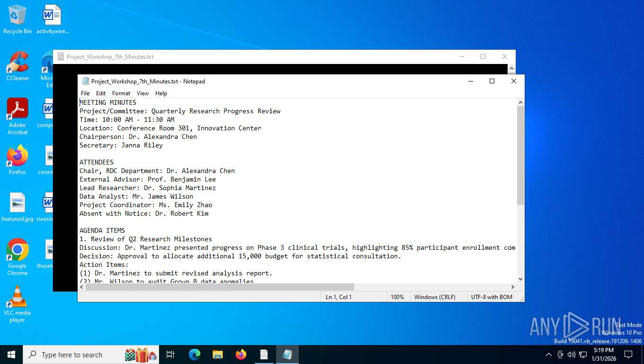644x364 pixels.
Task: Open File Explorer from the taskbar
Action: (218, 355)
